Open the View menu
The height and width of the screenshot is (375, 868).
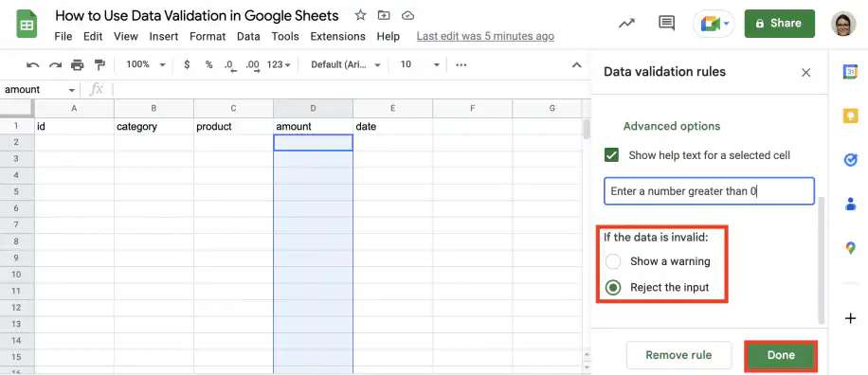126,37
